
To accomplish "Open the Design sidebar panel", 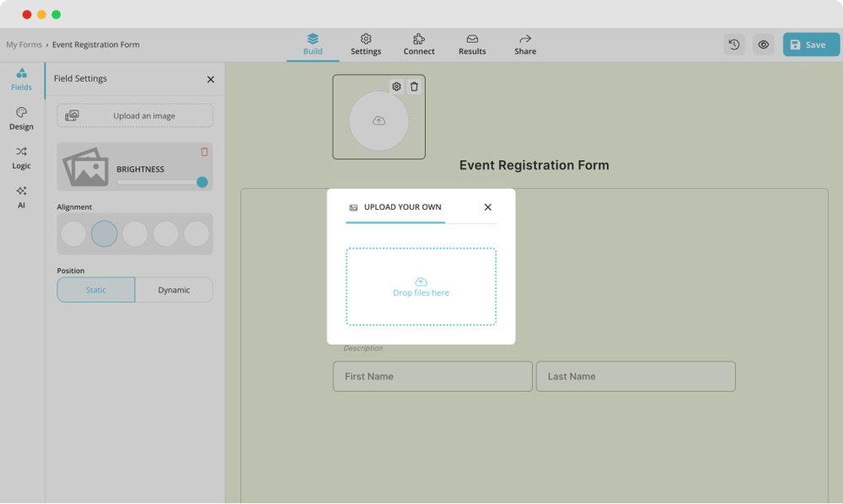I will click(x=22, y=119).
